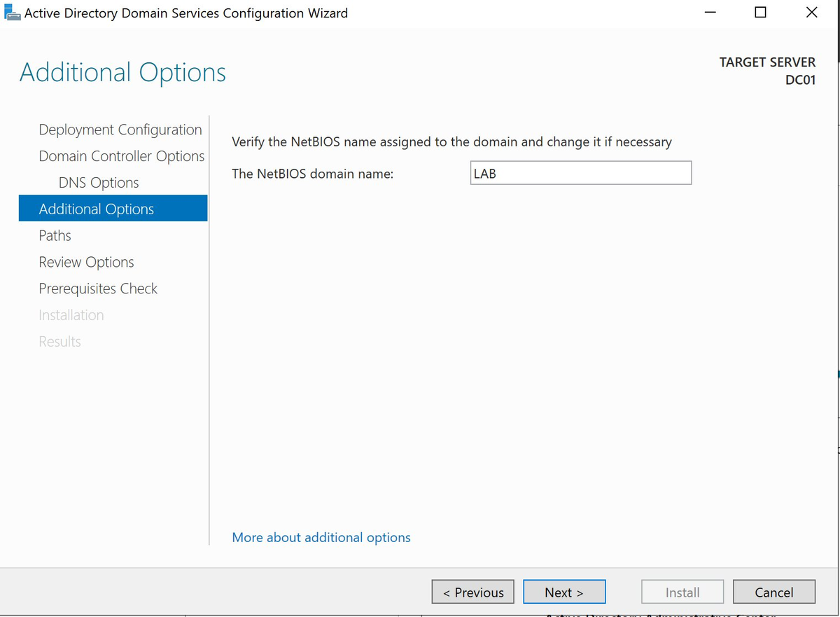Cancel the configuration wizard
Screen dimensions: 840x617
click(773, 592)
